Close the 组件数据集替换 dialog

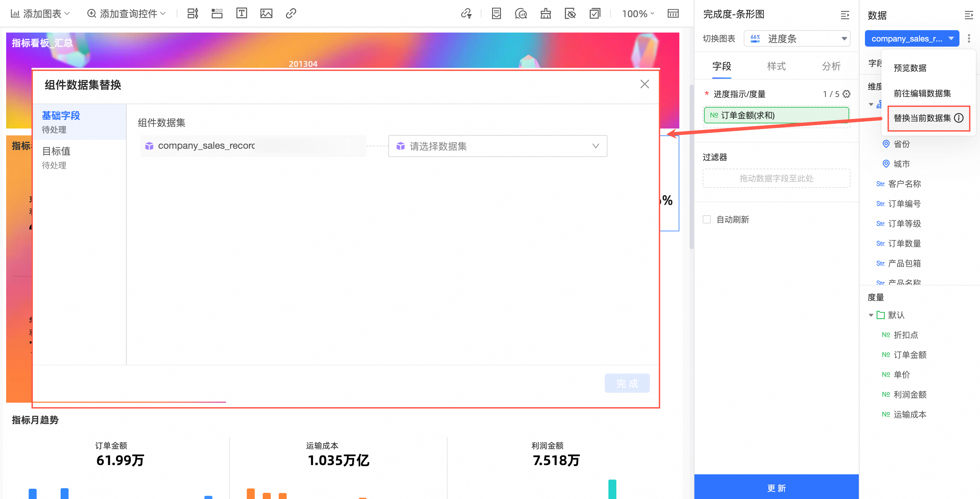tap(644, 84)
